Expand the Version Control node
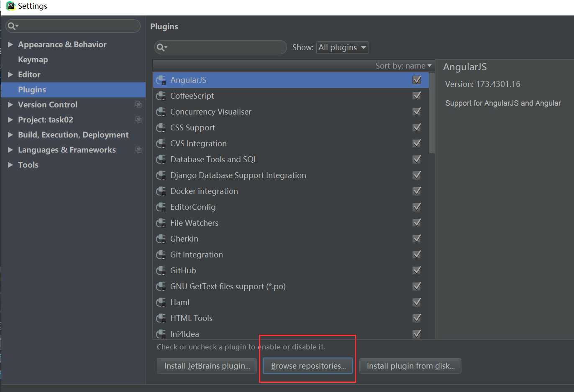Viewport: 574px width, 392px height. (x=10, y=104)
